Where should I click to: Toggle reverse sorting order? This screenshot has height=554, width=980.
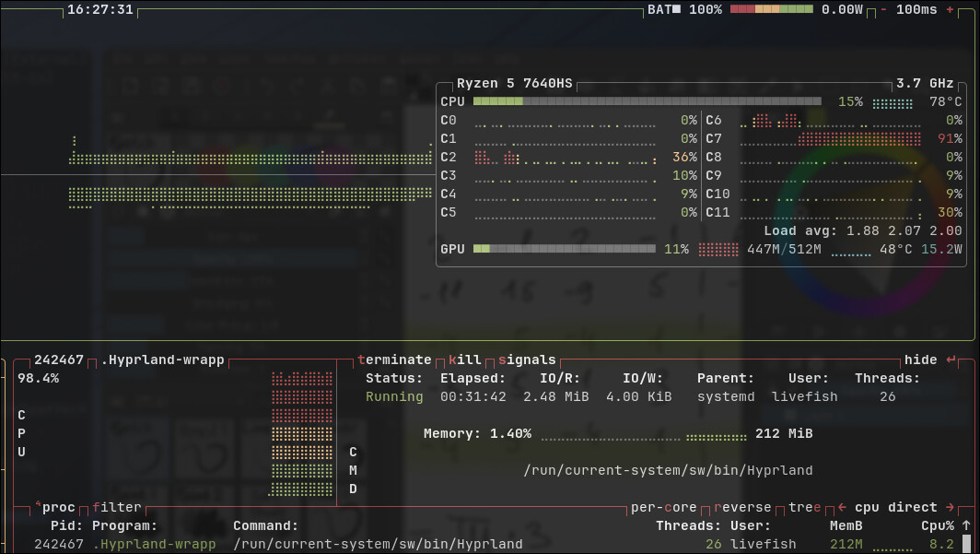coord(743,507)
